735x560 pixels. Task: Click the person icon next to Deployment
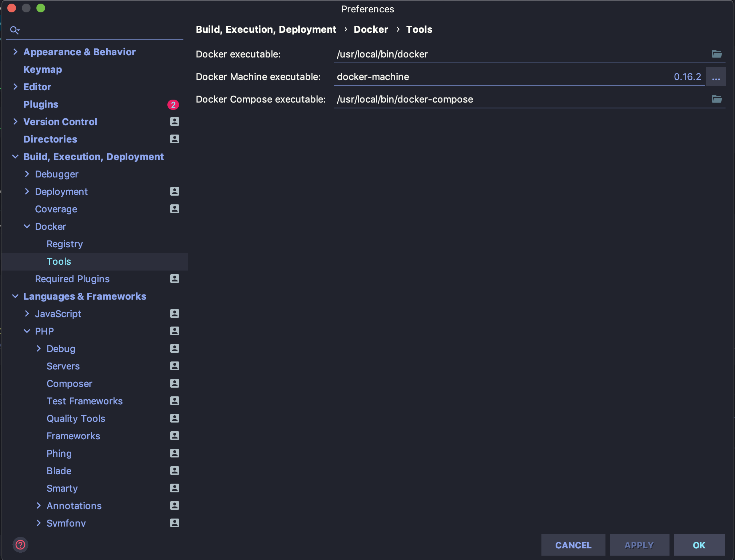click(x=175, y=191)
